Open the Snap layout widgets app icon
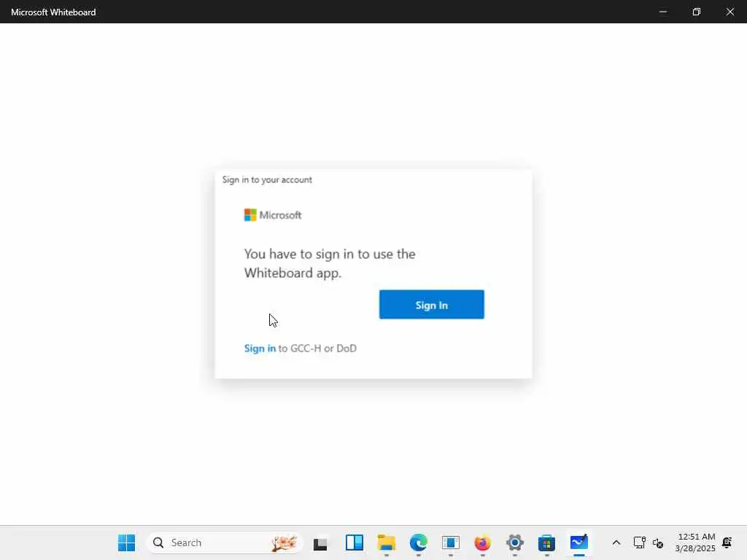The width and height of the screenshot is (747, 560). [x=355, y=542]
